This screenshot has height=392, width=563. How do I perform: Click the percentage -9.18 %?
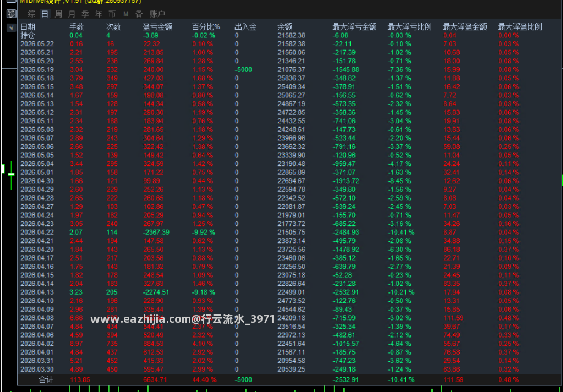pyautogui.click(x=203, y=292)
